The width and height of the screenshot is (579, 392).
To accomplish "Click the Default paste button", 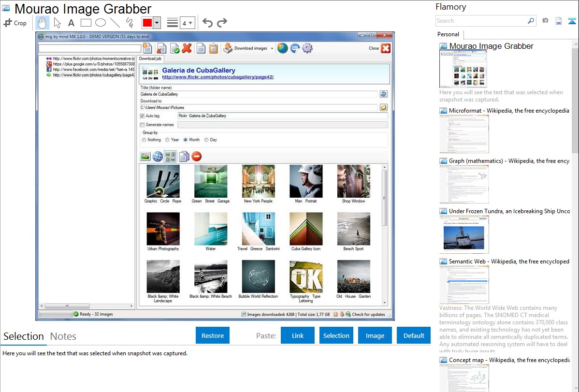I will point(414,335).
